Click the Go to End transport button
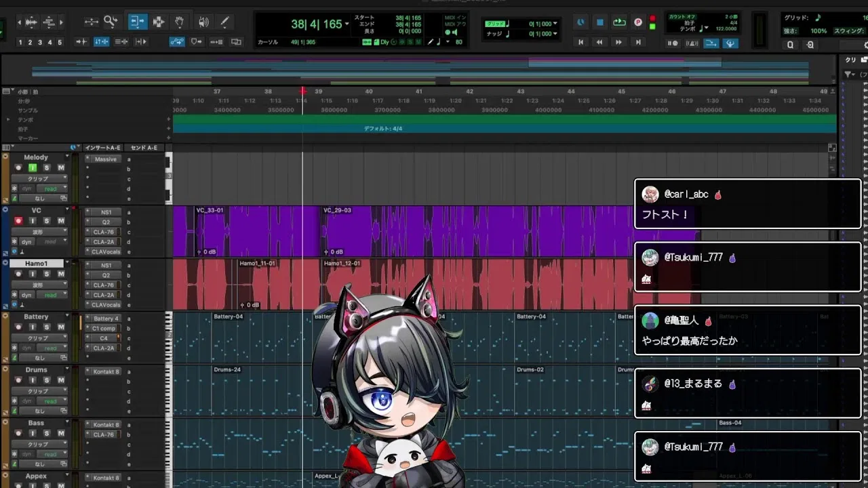Image resolution: width=868 pixels, height=488 pixels. [637, 42]
